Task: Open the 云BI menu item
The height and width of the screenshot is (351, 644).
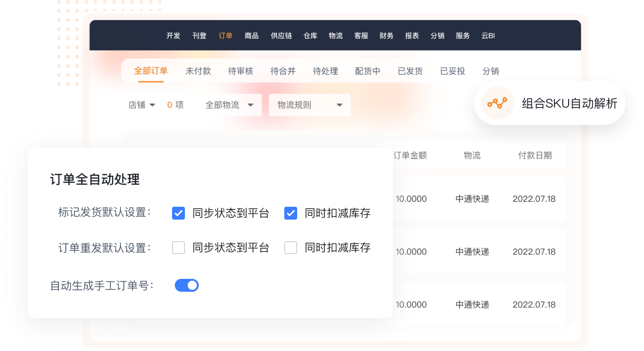Action: [x=488, y=36]
